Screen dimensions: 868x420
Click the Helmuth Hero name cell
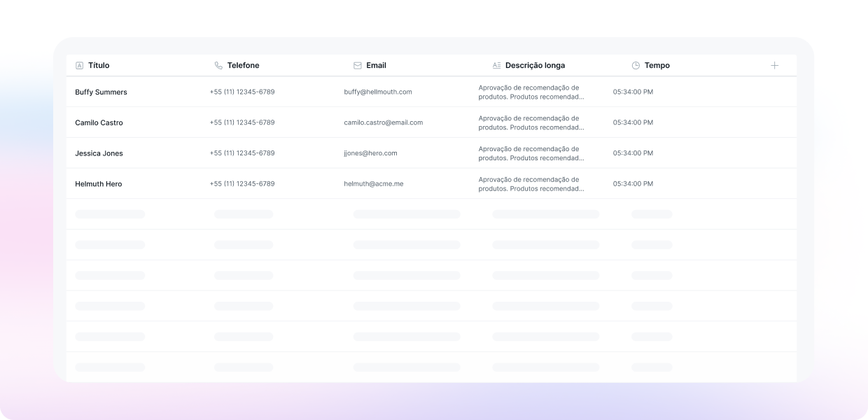98,184
